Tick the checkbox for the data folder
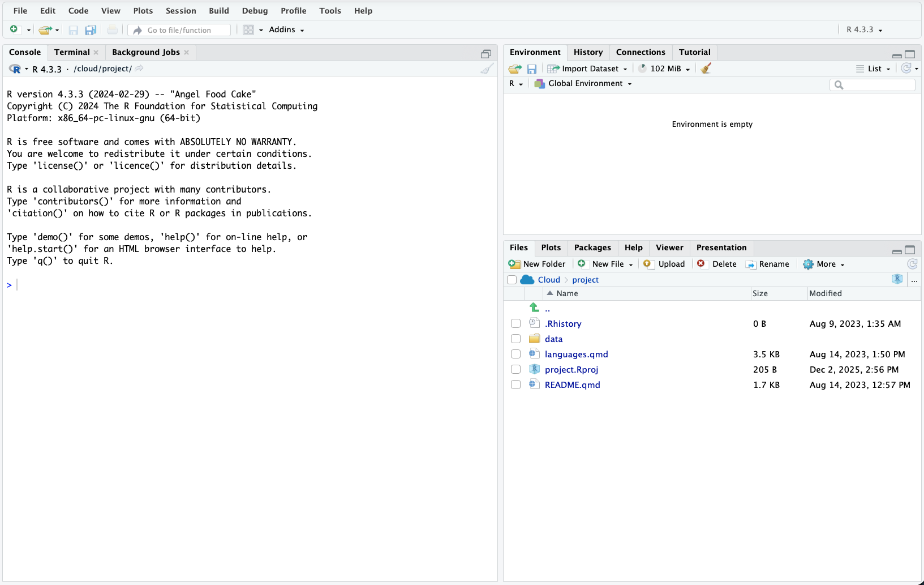 point(515,339)
